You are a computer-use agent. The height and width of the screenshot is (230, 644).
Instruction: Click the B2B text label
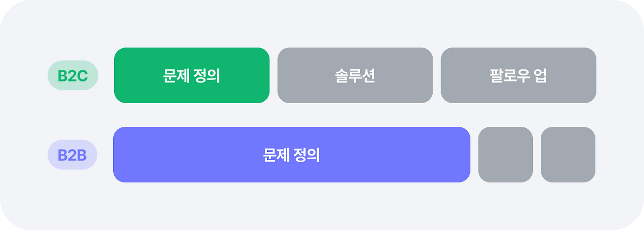tap(72, 155)
